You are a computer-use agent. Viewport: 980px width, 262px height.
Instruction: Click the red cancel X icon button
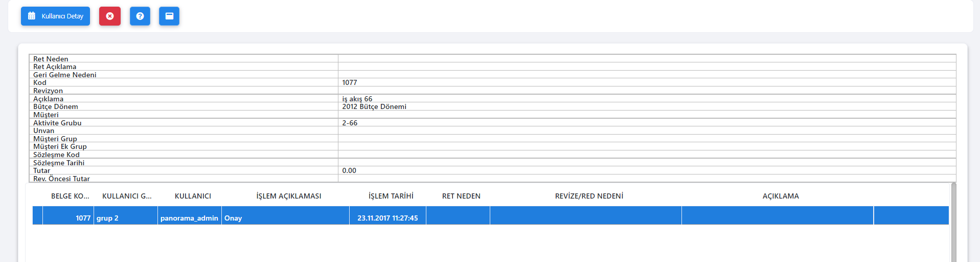(x=110, y=16)
